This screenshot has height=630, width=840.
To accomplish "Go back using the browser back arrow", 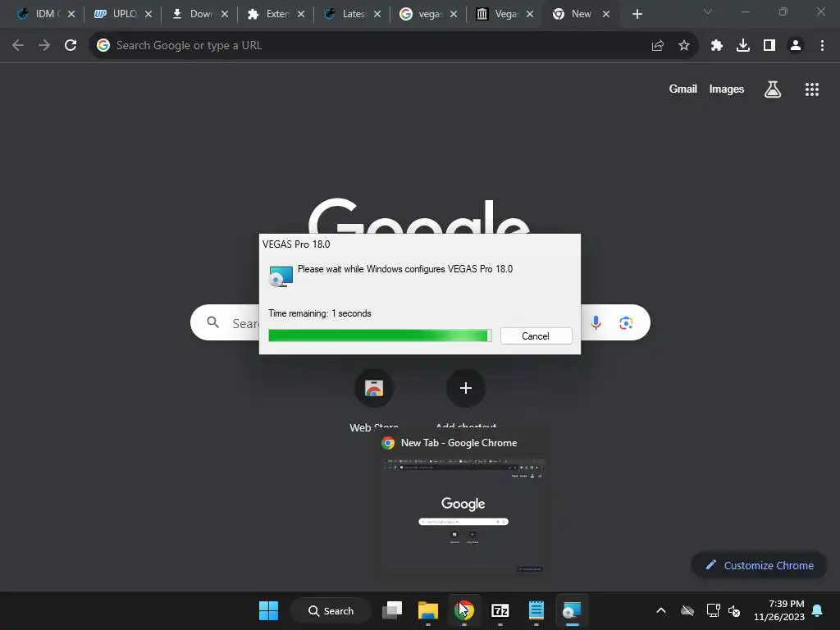I will coord(18,46).
